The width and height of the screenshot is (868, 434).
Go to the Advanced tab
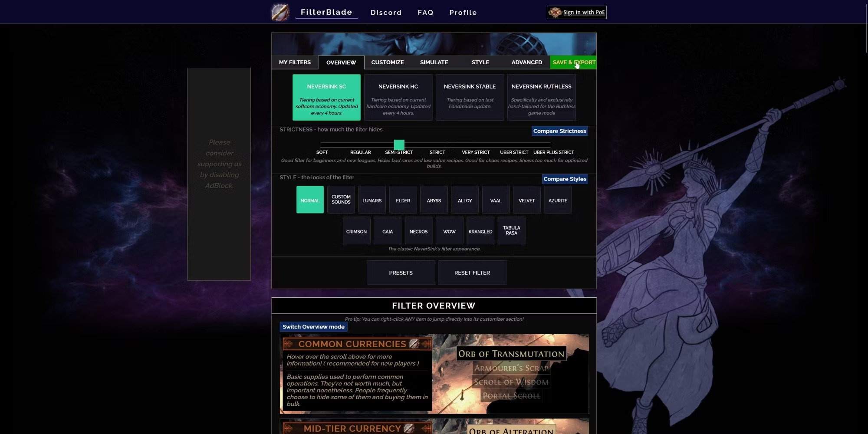[527, 62]
